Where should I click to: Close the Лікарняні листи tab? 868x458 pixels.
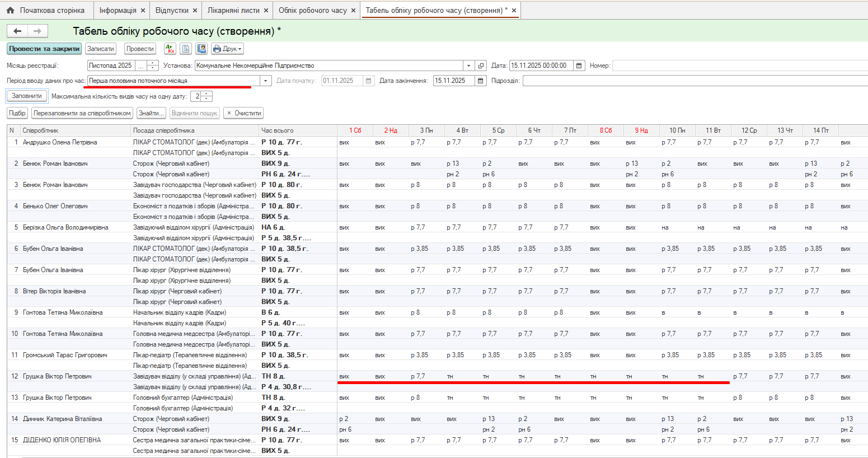pos(266,10)
